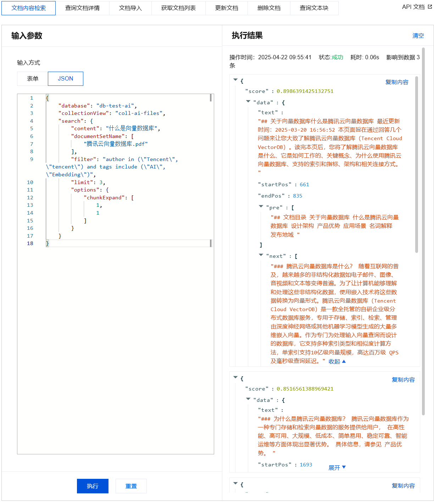Click the results panel outer scrollbar

tap(423, 231)
